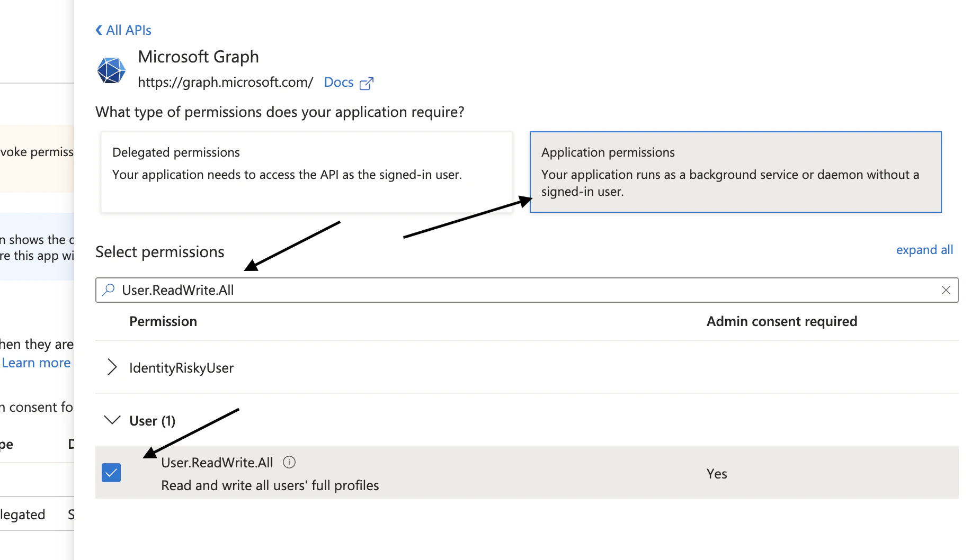Screen dimensions: 980x560
Task: Expand the IdentityRiskyUser permission group
Action: 112,367
